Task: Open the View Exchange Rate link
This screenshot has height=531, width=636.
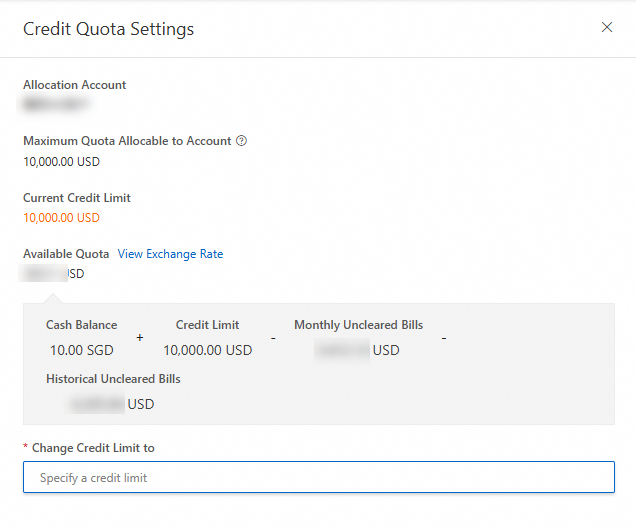Action: tap(170, 254)
